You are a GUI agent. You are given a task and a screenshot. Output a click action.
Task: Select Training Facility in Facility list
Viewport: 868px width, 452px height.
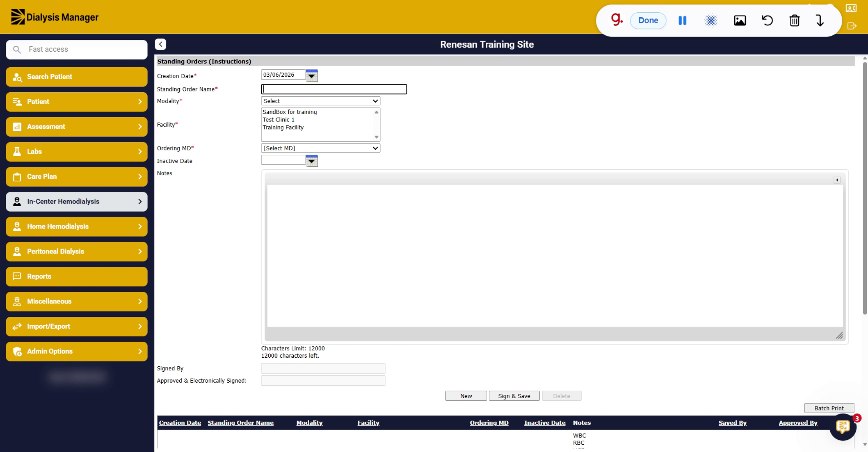[x=283, y=127]
